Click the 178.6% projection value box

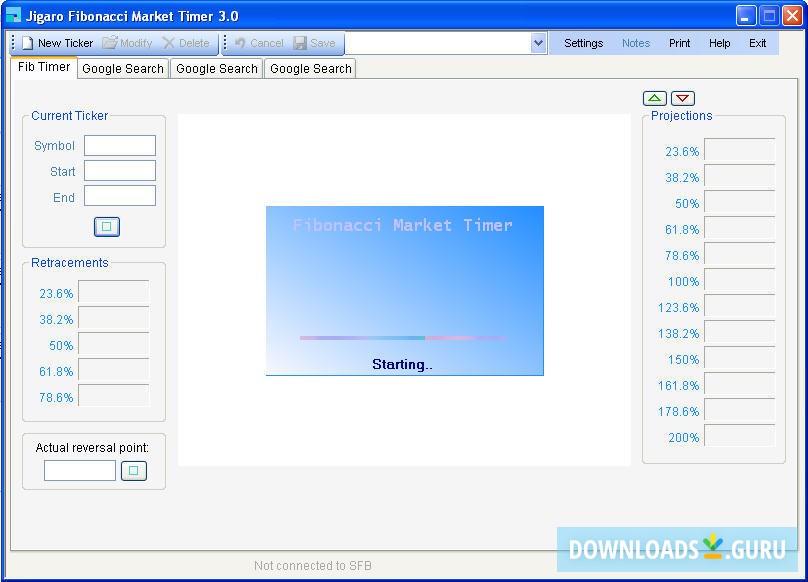(x=739, y=410)
